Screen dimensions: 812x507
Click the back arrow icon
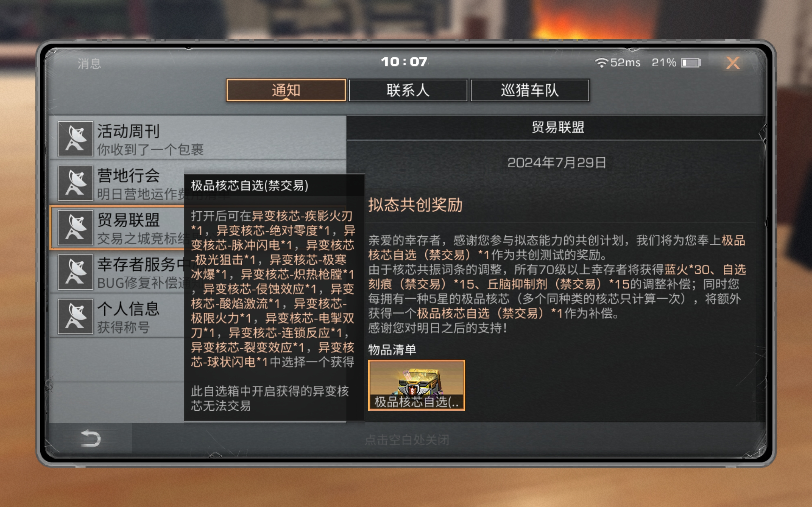[x=91, y=439]
